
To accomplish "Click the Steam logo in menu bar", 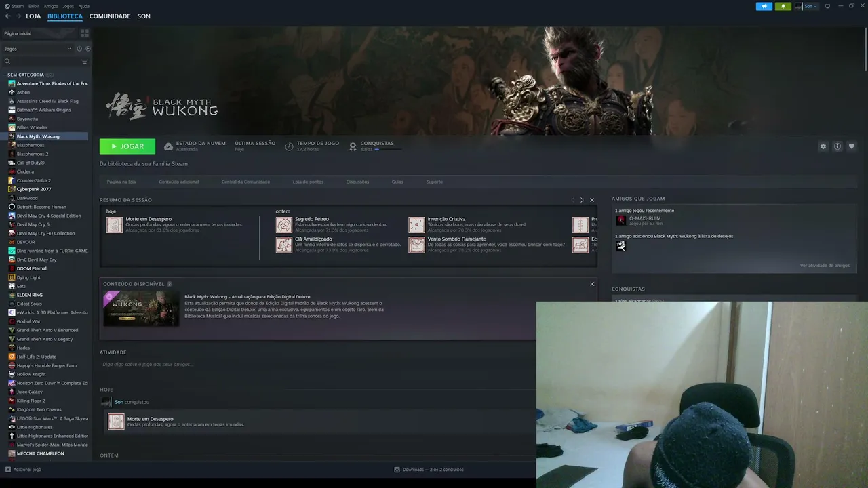I will click(7, 6).
